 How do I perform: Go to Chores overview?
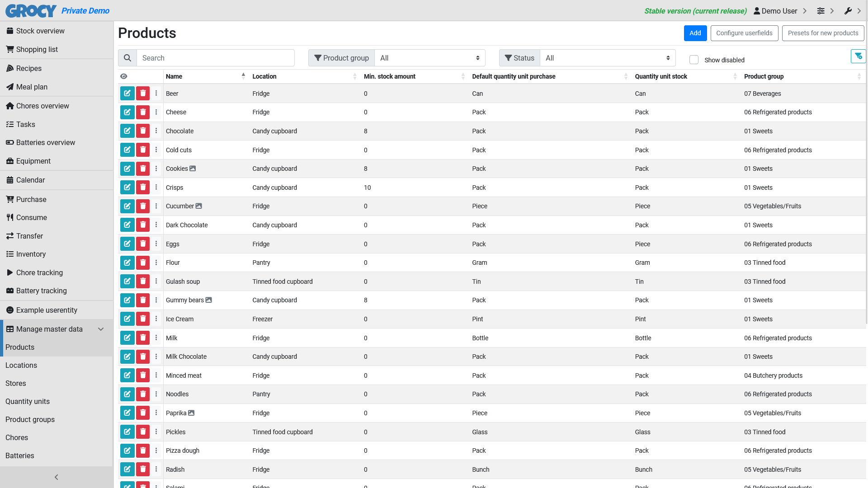click(57, 106)
